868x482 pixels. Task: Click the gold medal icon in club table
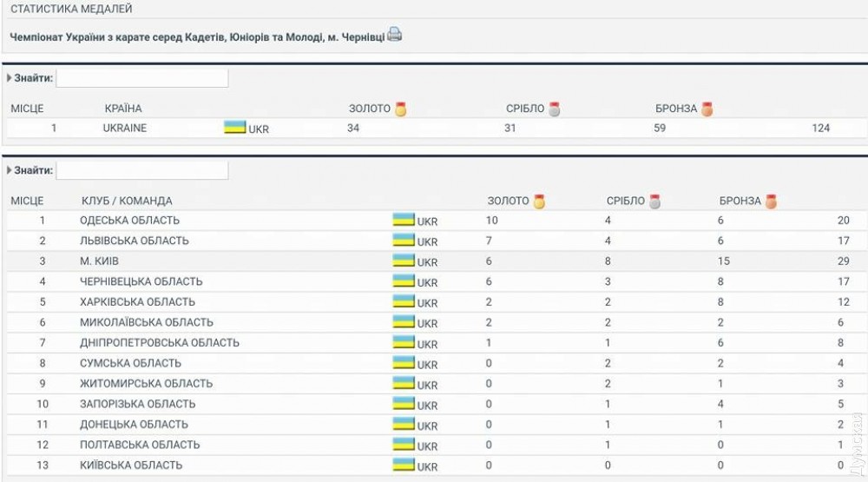(539, 201)
